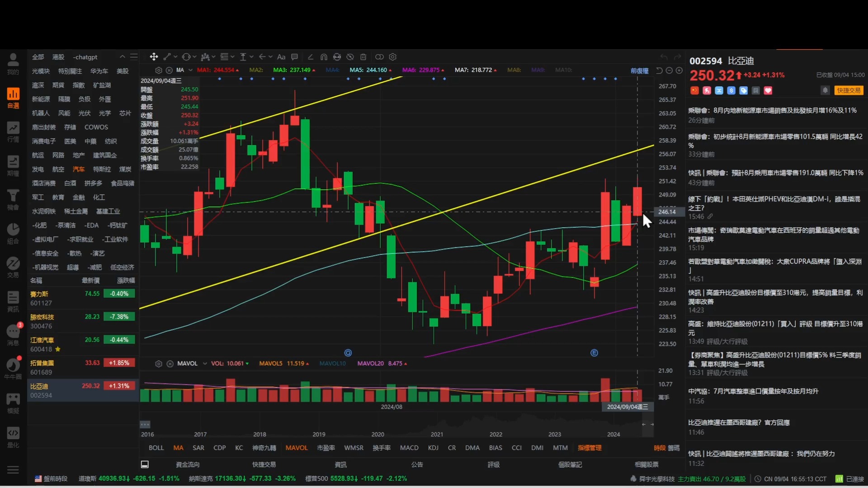
Task: Open 指標管理 indicator management
Action: point(590,448)
